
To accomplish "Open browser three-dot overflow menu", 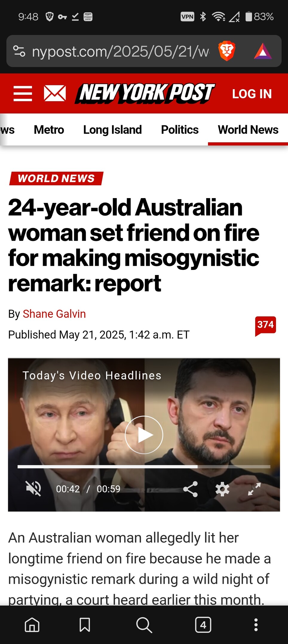I will click(x=256, y=625).
